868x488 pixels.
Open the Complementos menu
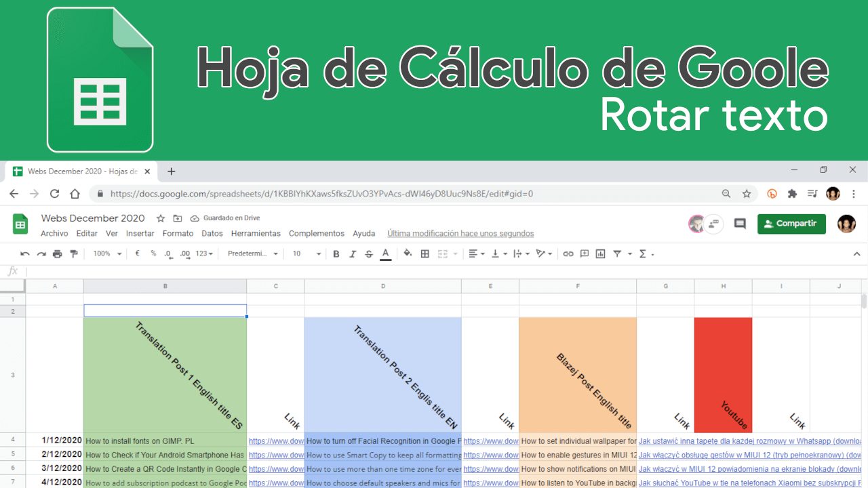[x=317, y=233]
